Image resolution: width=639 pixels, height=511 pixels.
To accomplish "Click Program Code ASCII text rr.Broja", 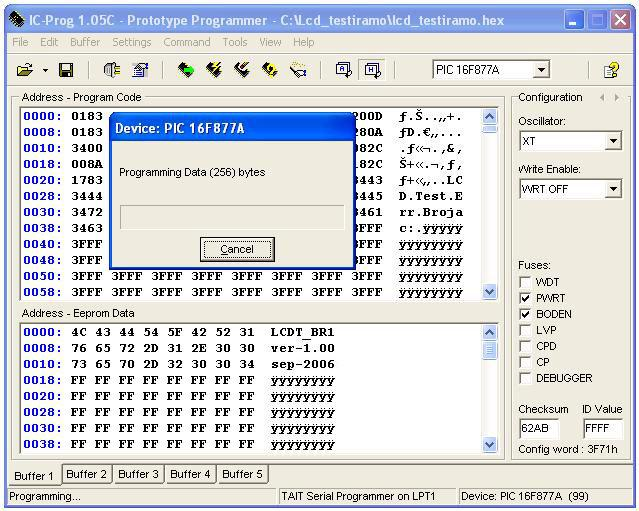I will [x=431, y=212].
